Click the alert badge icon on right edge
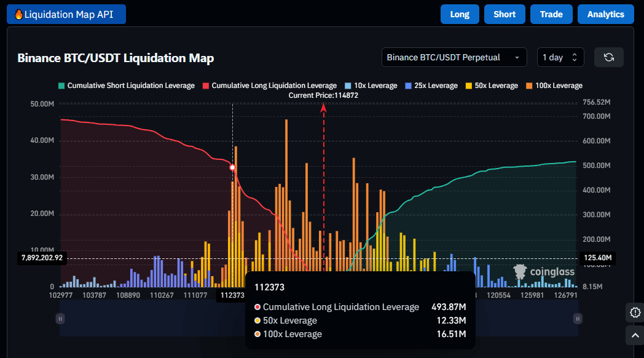The image size is (644, 358). coord(635,312)
